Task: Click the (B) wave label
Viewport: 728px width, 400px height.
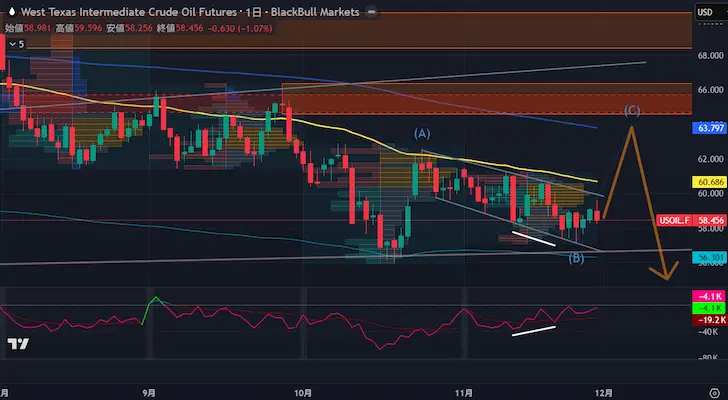Action: coord(576,259)
